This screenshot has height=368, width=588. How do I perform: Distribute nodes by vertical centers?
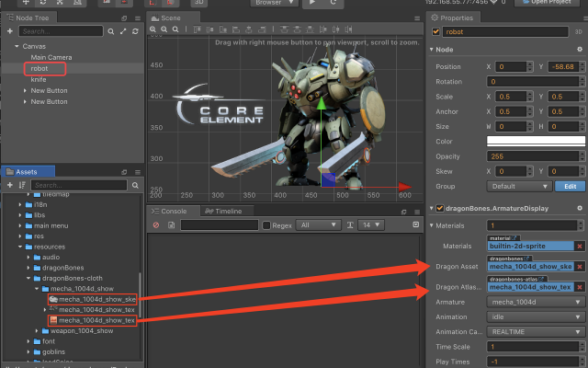(298, 29)
